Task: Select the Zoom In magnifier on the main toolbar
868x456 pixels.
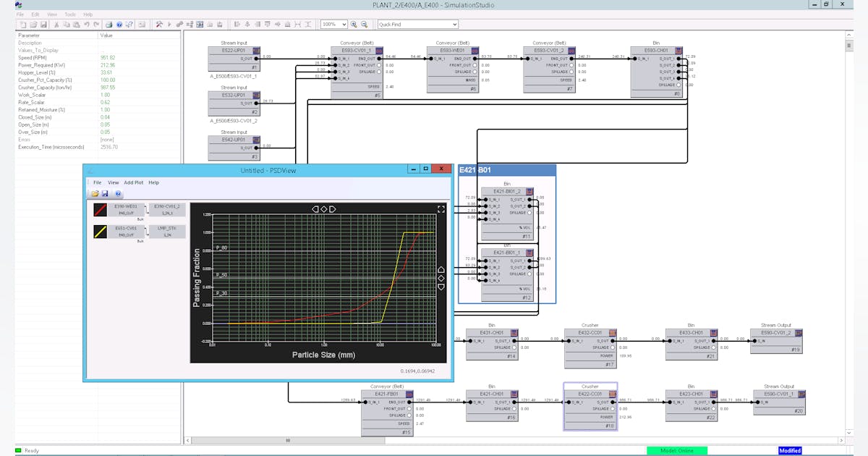Action: (353, 24)
